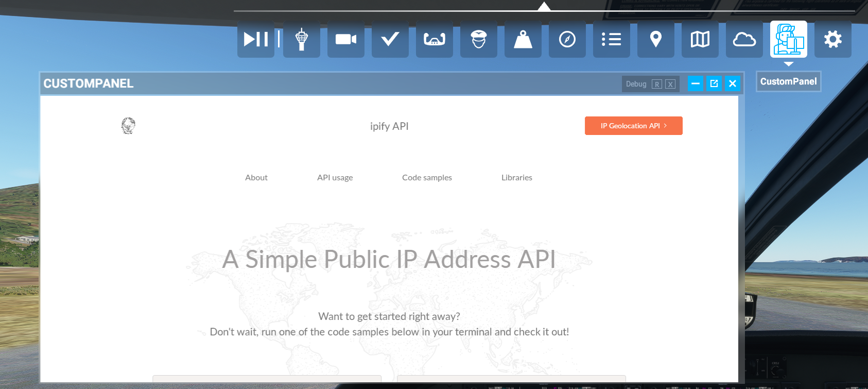Open the pilot assistance panel
Image resolution: width=868 pixels, height=389 pixels.
click(479, 39)
